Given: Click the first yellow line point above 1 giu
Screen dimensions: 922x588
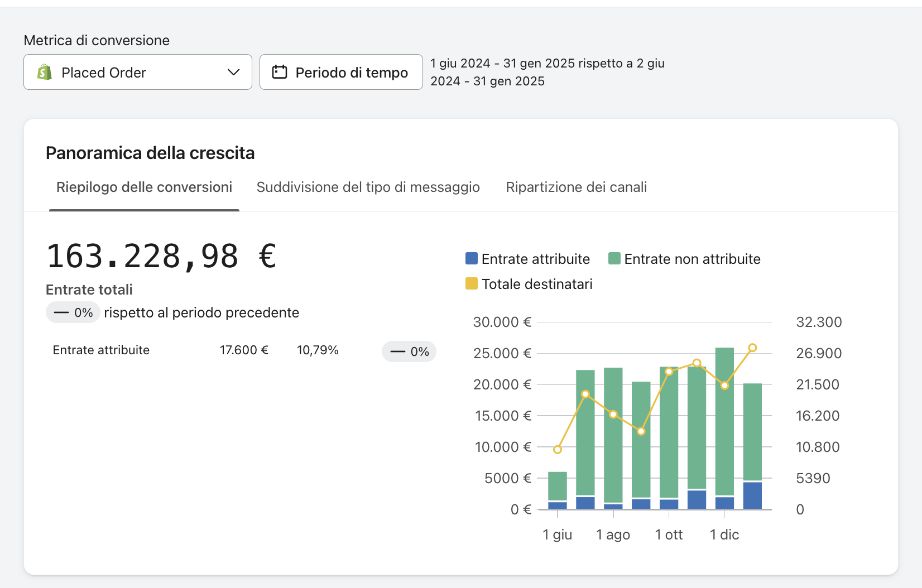Looking at the screenshot, I should 558,450.
